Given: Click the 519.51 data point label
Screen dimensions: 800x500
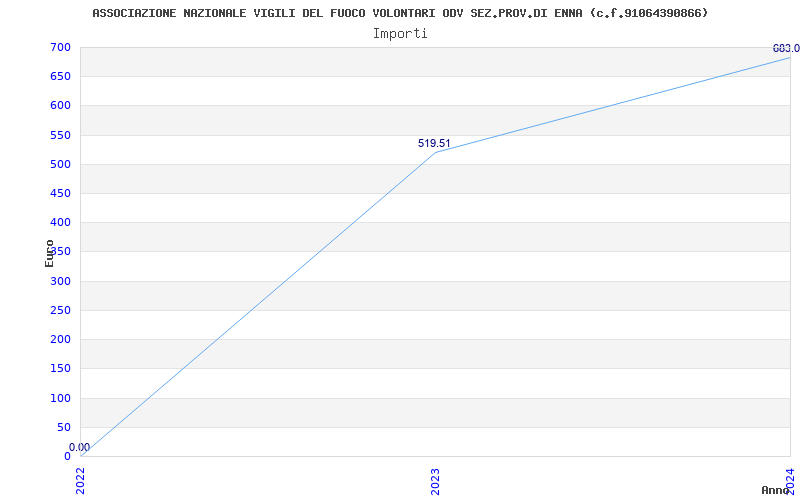Looking at the screenshot, I should (x=434, y=143).
